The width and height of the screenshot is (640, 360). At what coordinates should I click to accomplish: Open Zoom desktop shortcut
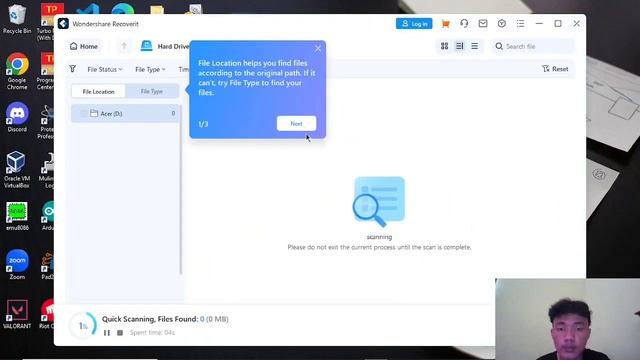[17, 264]
